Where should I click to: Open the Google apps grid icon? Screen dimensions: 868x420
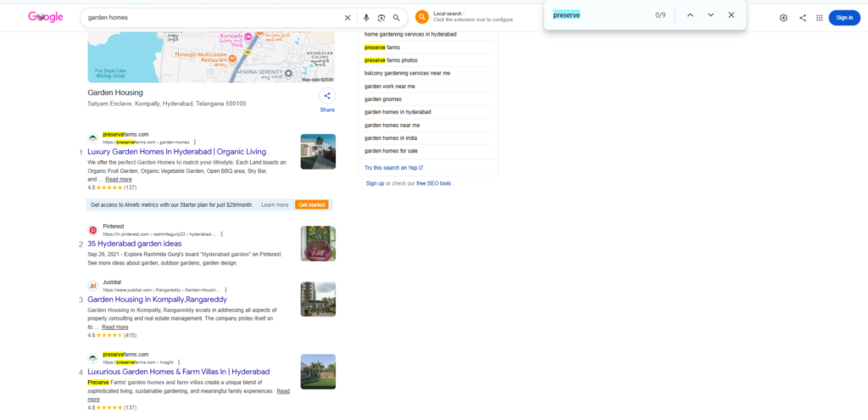819,17
